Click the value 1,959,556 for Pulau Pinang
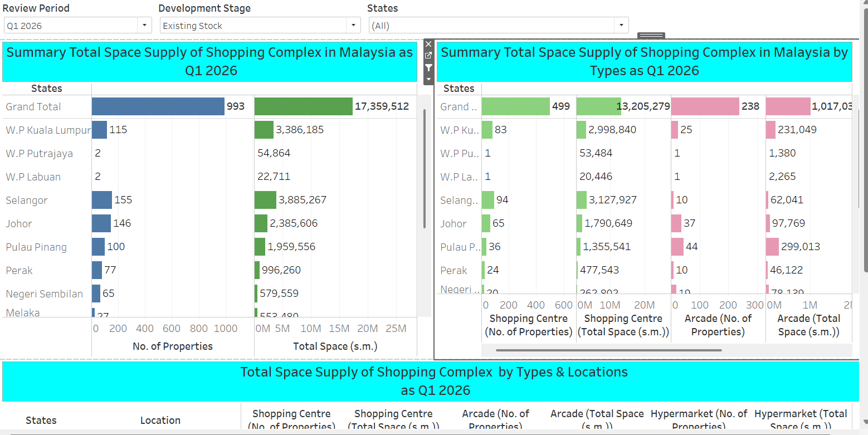 tap(291, 247)
